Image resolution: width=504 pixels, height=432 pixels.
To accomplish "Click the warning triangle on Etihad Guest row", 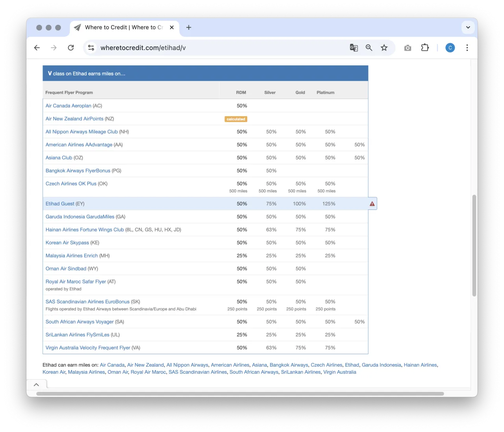I will (372, 204).
